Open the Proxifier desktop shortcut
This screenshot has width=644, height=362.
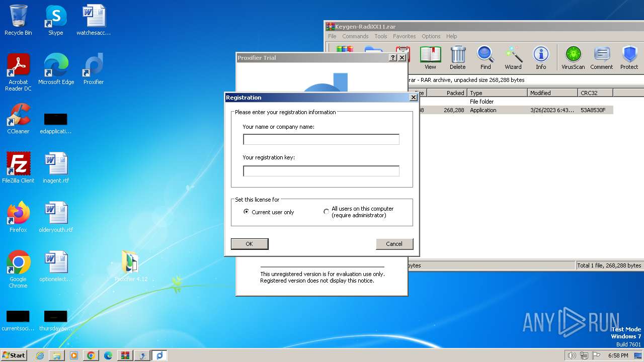94,69
